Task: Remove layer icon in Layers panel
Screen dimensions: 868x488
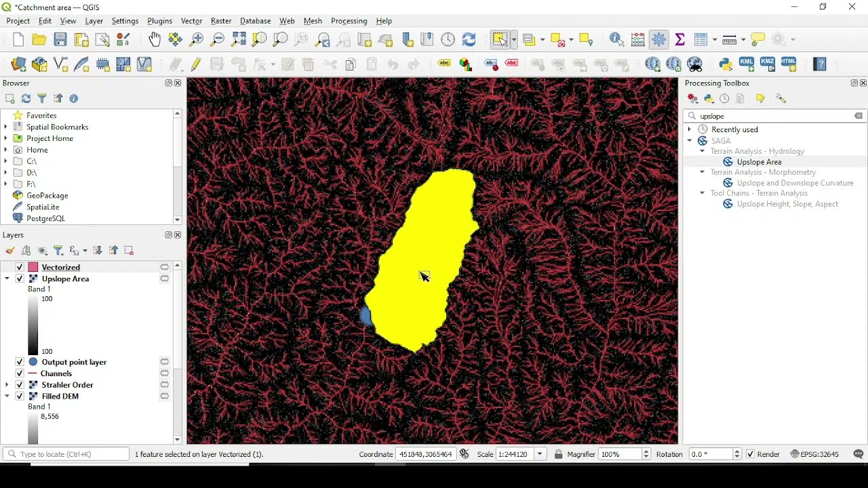Action: coord(129,251)
